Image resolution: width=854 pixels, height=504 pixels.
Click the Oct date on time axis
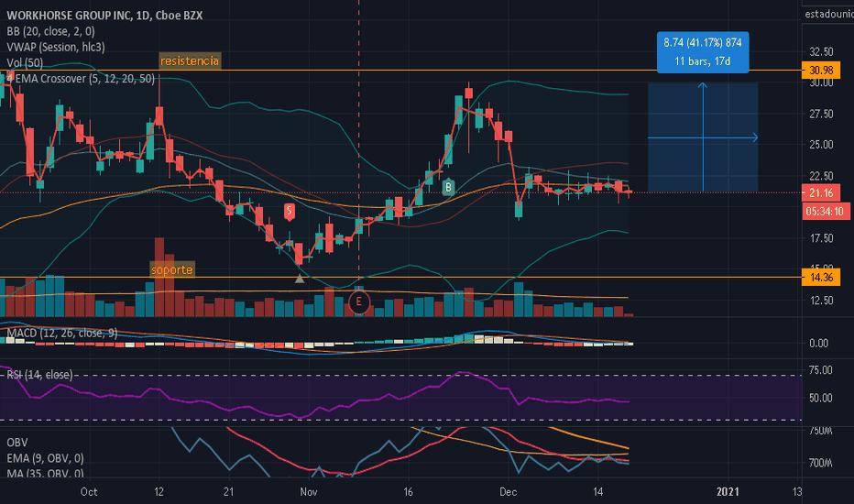coord(89,491)
